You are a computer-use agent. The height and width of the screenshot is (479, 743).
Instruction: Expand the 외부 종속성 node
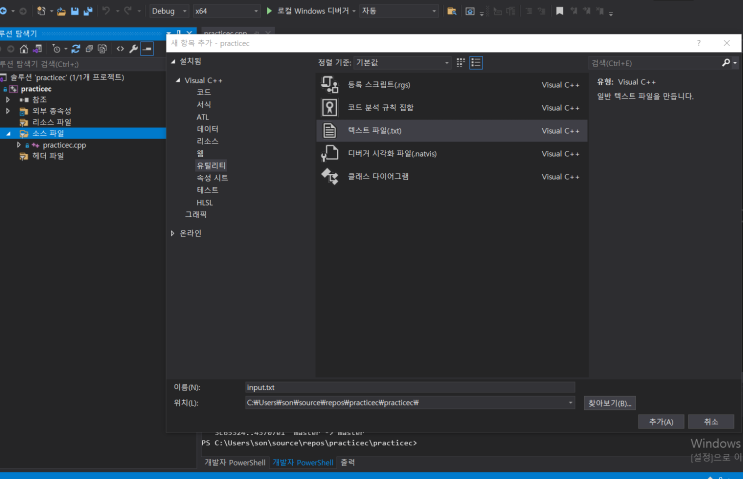(x=8, y=111)
